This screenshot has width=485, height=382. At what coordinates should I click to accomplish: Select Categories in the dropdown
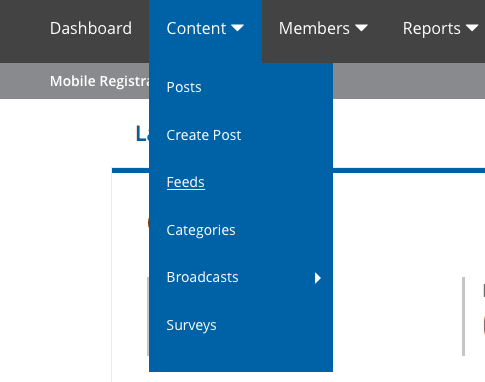pyautogui.click(x=201, y=230)
